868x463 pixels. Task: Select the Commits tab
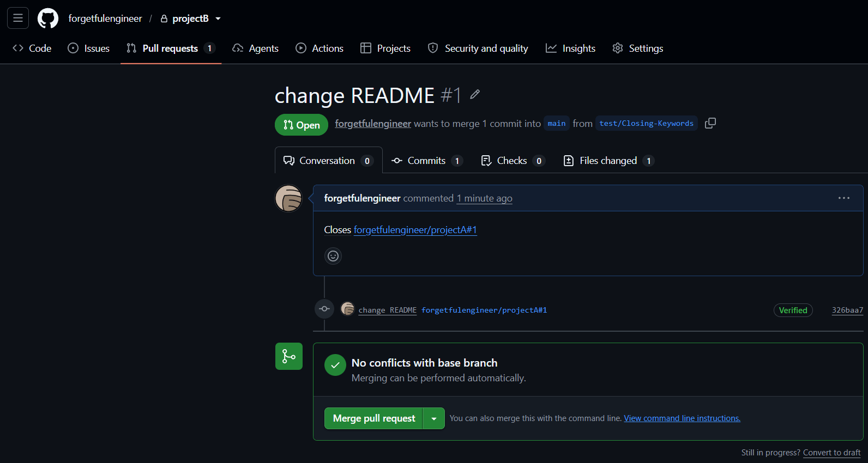(427, 161)
